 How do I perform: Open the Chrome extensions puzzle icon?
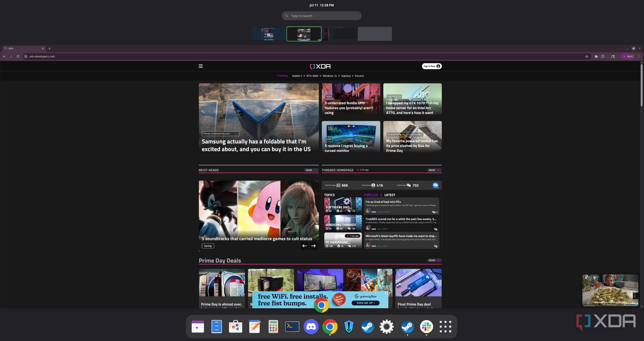click(x=603, y=56)
